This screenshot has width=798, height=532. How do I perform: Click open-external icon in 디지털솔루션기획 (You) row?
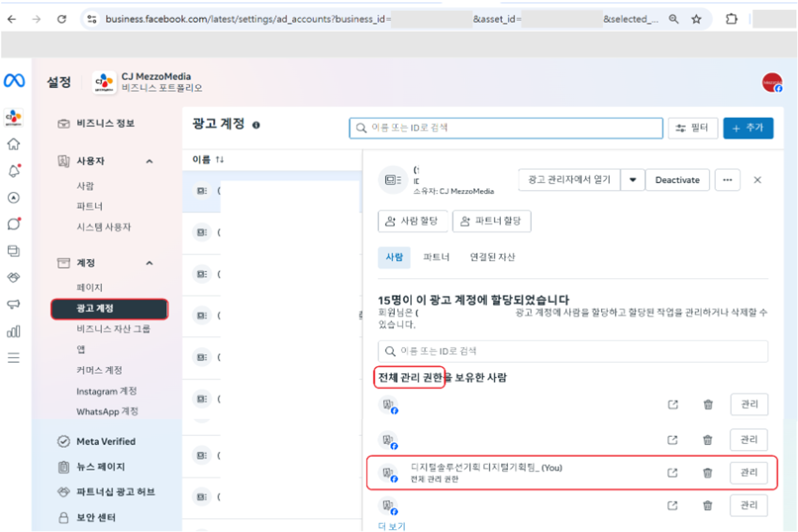coord(672,473)
